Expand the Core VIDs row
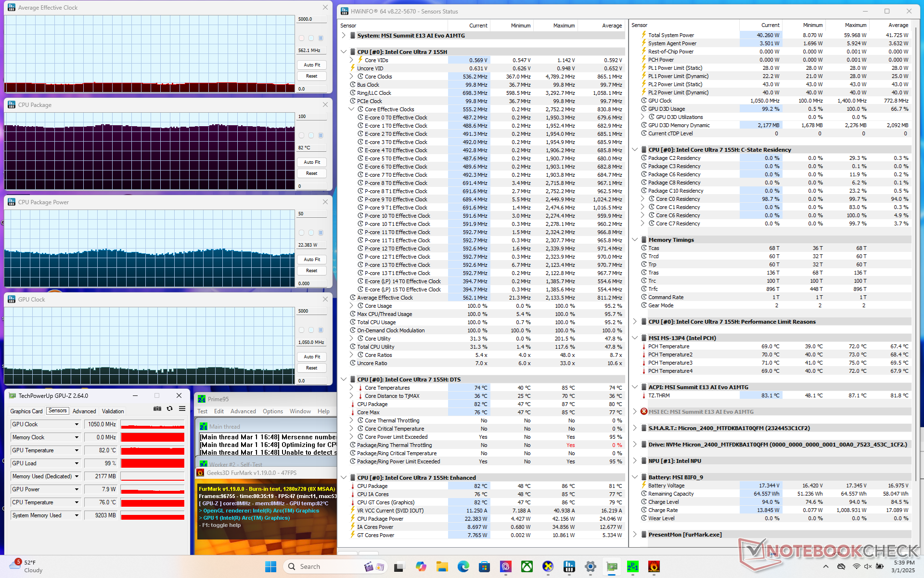924x578 pixels. 351,60
